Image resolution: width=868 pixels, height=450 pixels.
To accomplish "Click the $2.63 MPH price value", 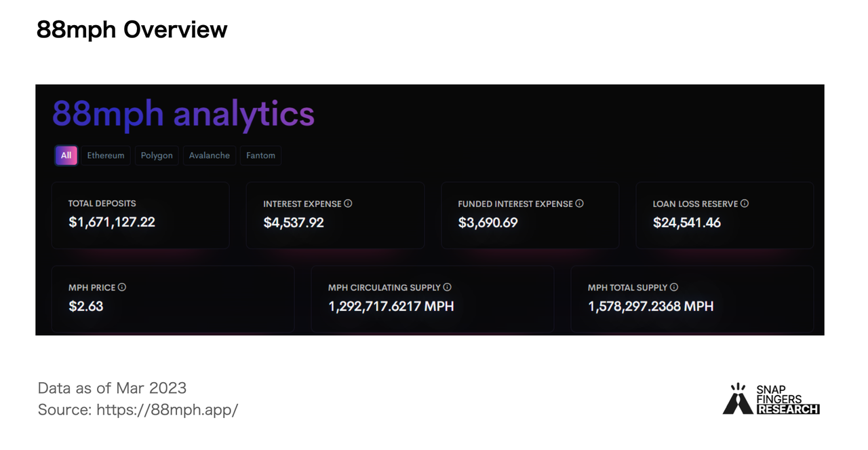I will (x=86, y=306).
